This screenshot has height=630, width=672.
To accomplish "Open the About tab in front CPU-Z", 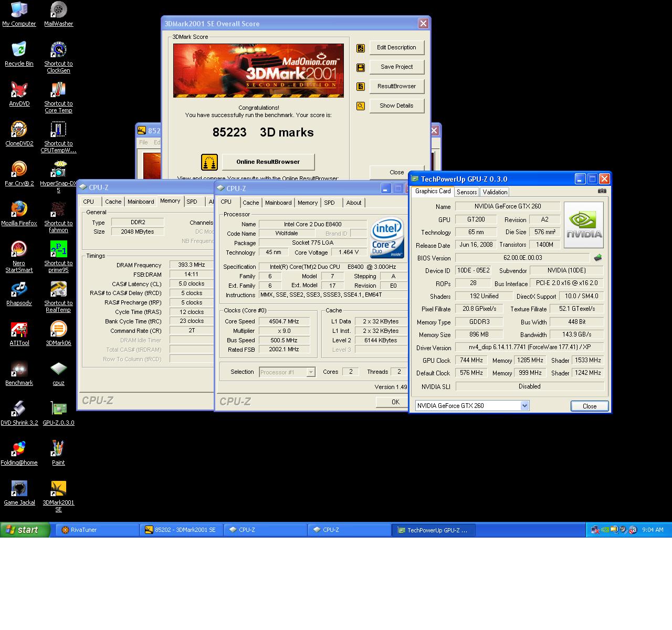I will point(354,203).
